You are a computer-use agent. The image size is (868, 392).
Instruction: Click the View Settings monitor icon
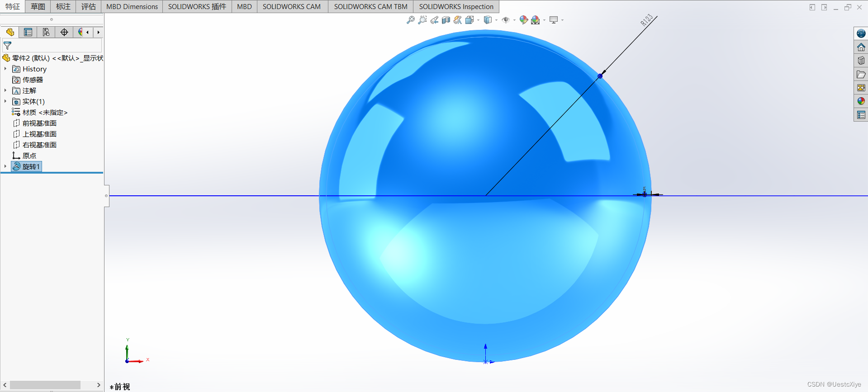(x=554, y=20)
